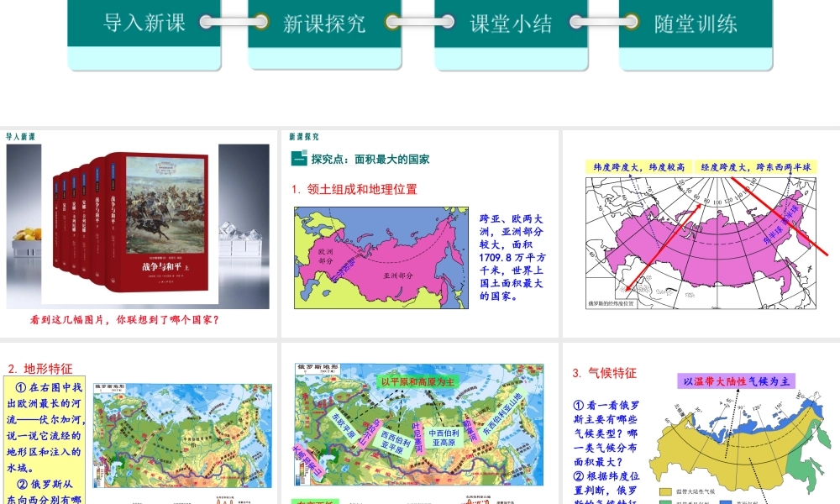Click the yellow question box about 伏尔加河
The height and width of the screenshot is (504, 840).
[45, 440]
